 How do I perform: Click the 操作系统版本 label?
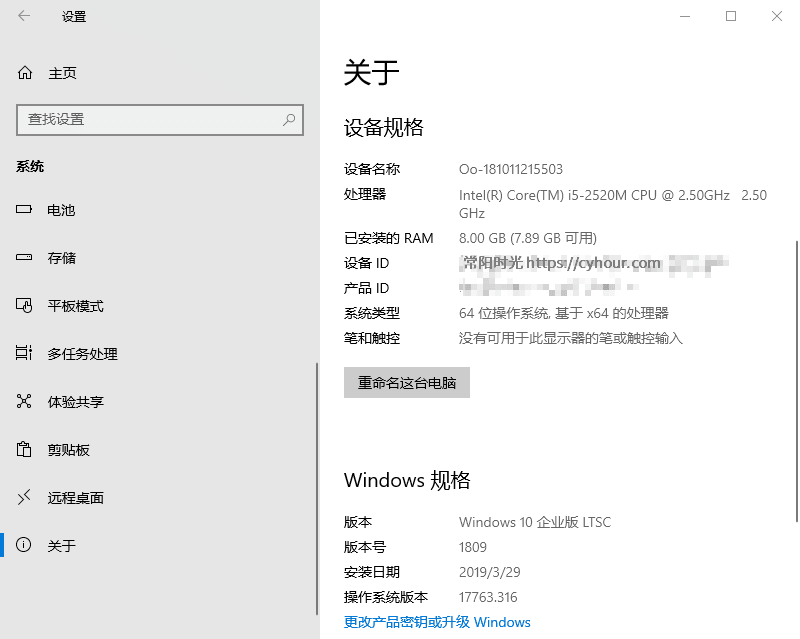386,597
